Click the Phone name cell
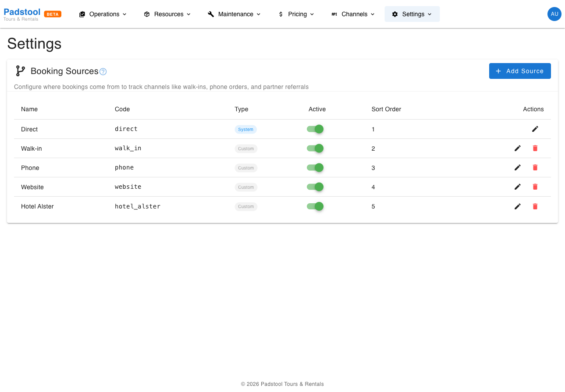Image resolution: width=565 pixels, height=392 pixels. point(30,168)
